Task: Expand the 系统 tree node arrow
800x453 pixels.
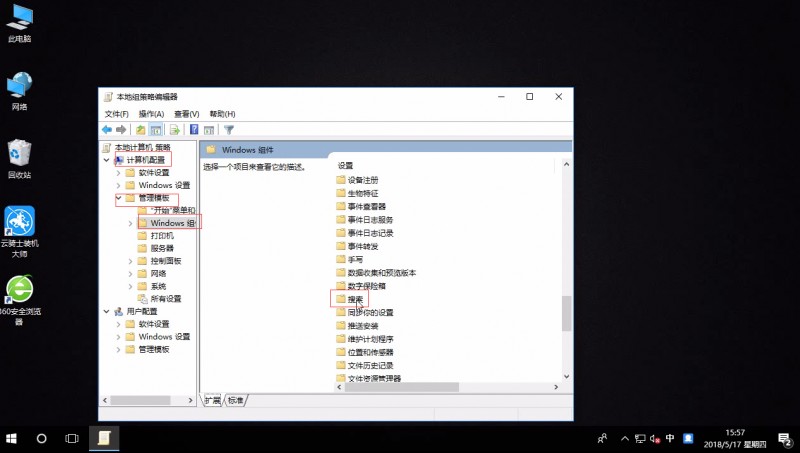Action: [130, 286]
